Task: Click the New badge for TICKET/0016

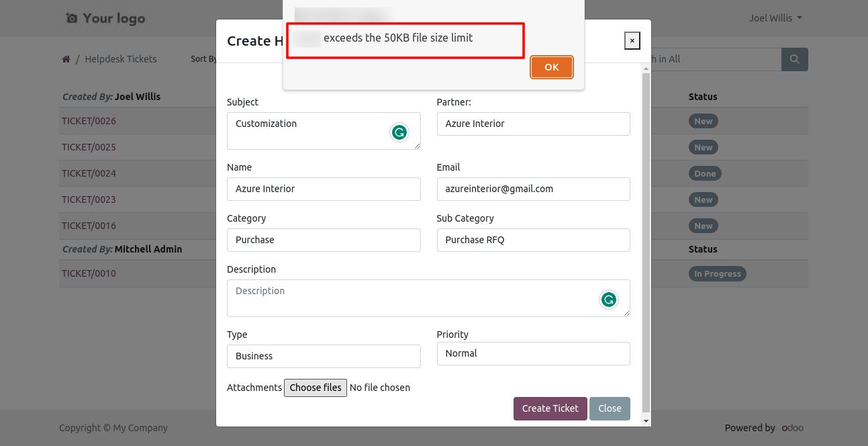Action: (x=703, y=226)
